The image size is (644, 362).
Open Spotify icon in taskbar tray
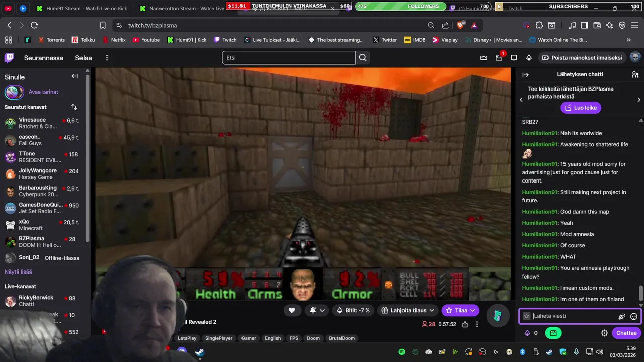point(401,352)
